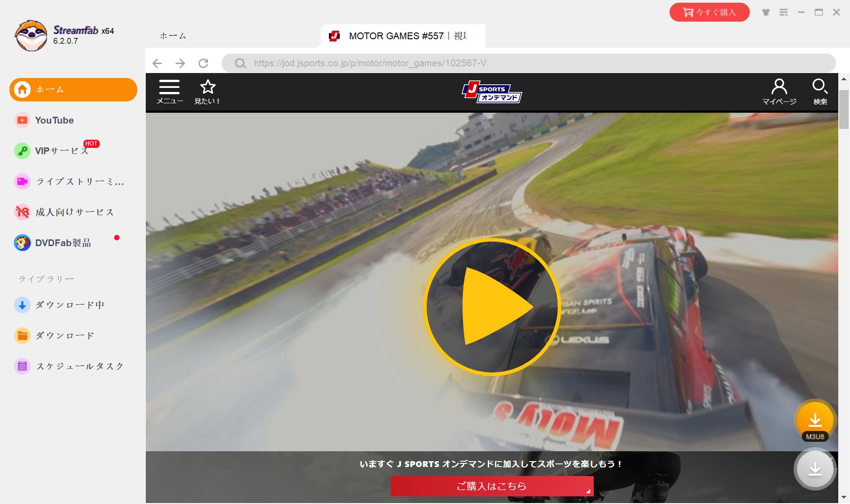This screenshot has height=504, width=850.
Task: Select the MOTOR GAMES #557 tab
Action: click(x=403, y=36)
